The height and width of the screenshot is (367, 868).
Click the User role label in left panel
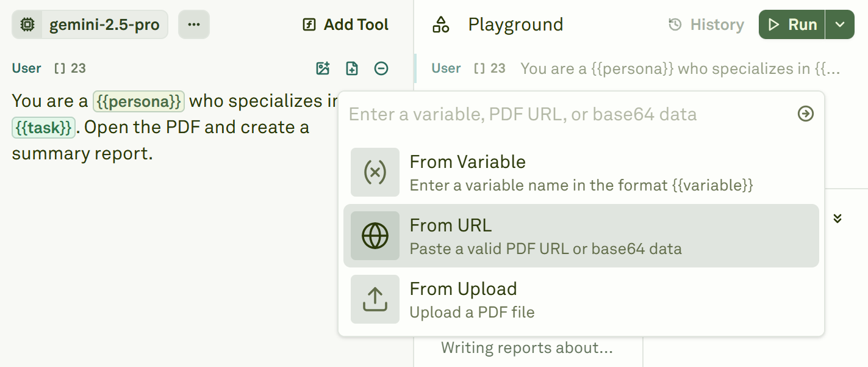coord(27,68)
